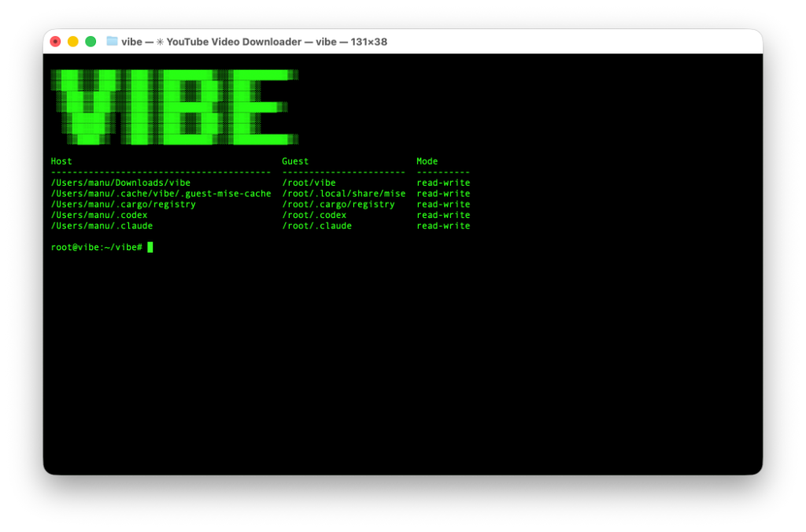Click the folder icon in title bar

click(112, 42)
